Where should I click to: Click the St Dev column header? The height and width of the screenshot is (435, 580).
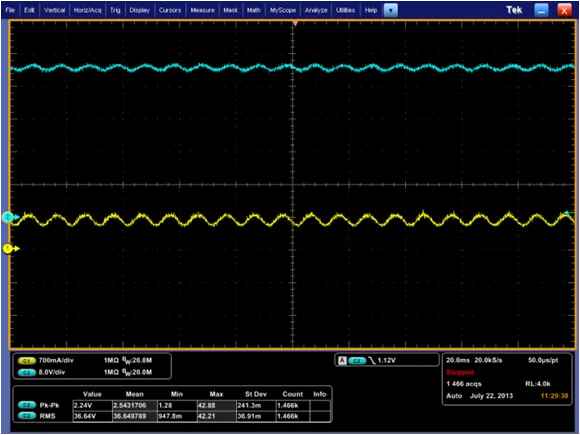coord(256,394)
